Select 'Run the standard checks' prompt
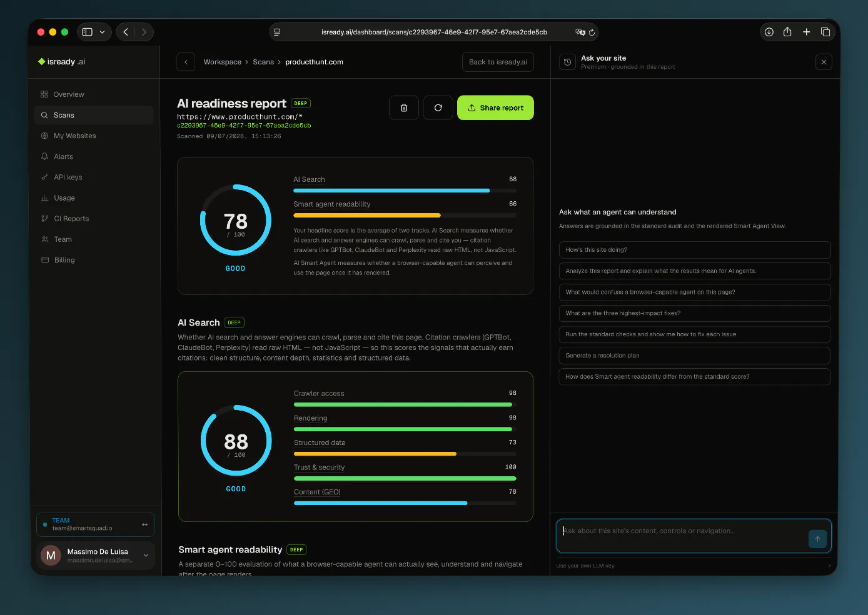This screenshot has width=868, height=615. pyautogui.click(x=694, y=334)
